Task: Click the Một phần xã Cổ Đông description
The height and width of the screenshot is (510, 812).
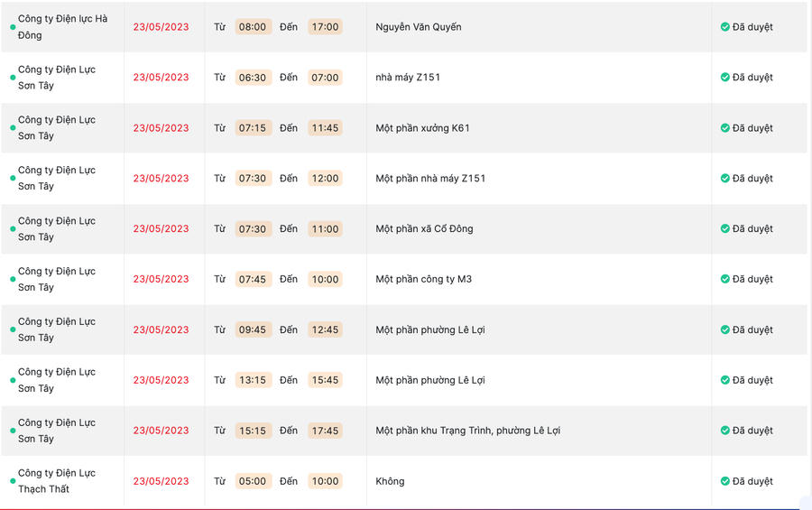Action: click(x=424, y=229)
